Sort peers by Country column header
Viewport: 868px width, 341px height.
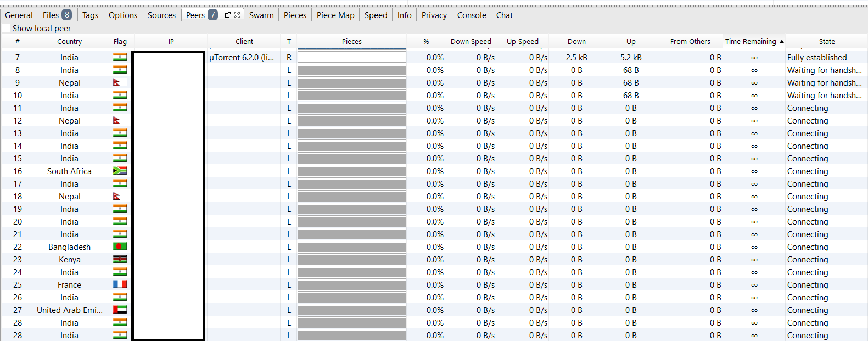pos(69,41)
